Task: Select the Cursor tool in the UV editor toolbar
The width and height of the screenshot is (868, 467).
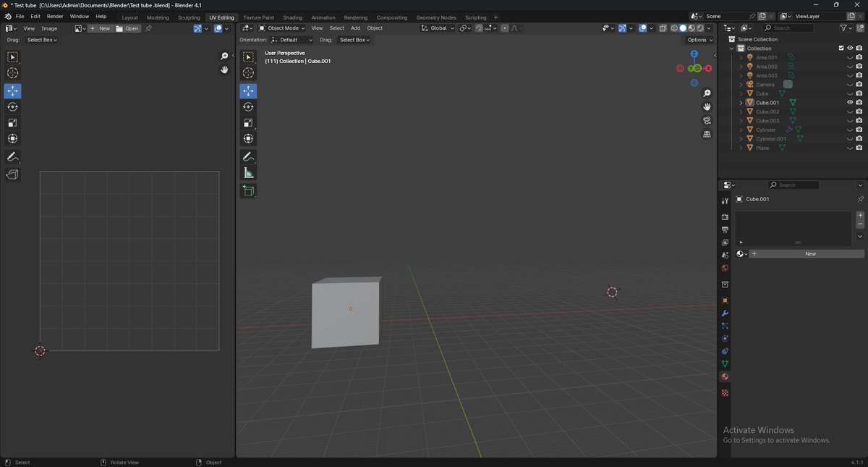Action: coord(12,72)
